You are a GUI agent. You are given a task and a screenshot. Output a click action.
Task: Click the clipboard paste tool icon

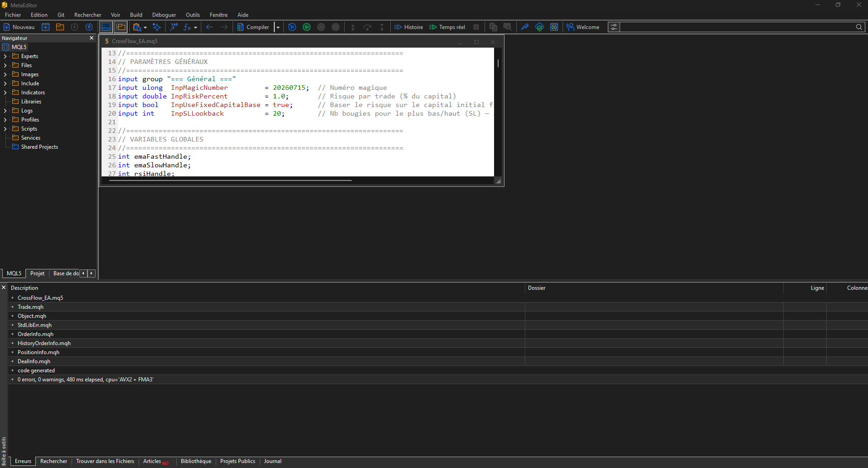(x=137, y=27)
